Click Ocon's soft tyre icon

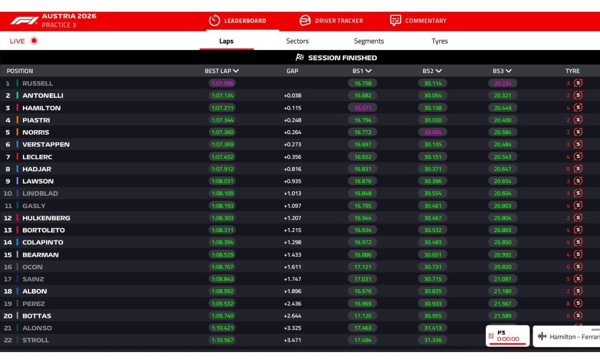(x=578, y=267)
